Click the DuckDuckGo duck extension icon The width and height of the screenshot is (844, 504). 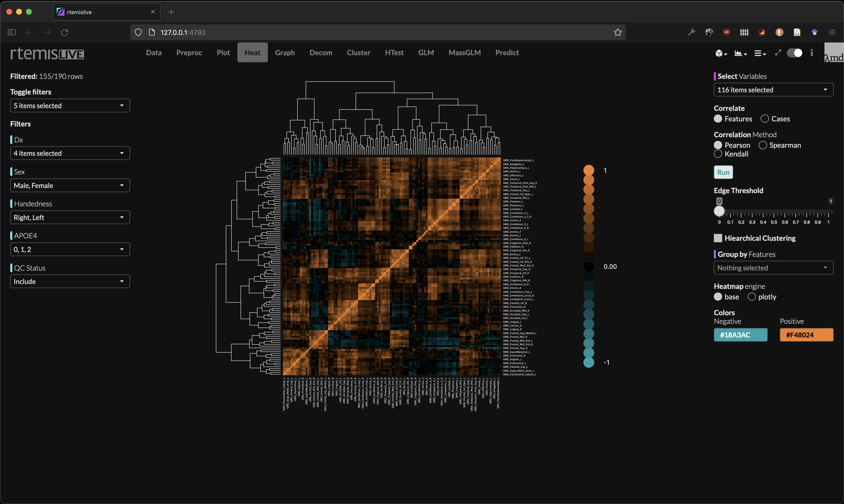[x=780, y=32]
